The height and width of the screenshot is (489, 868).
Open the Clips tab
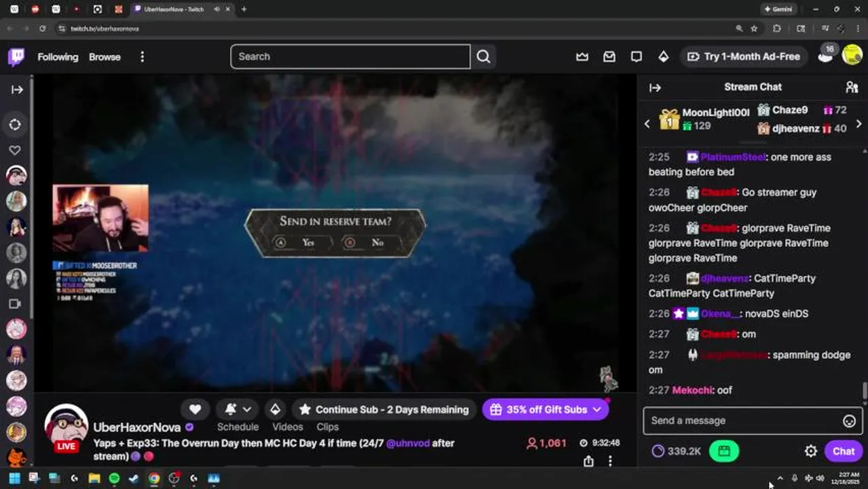pyautogui.click(x=327, y=427)
